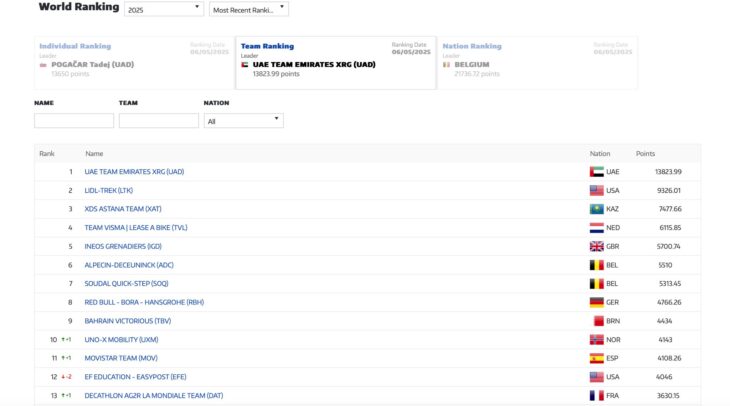Click the Name filter text field
730x406 pixels.
click(x=74, y=121)
